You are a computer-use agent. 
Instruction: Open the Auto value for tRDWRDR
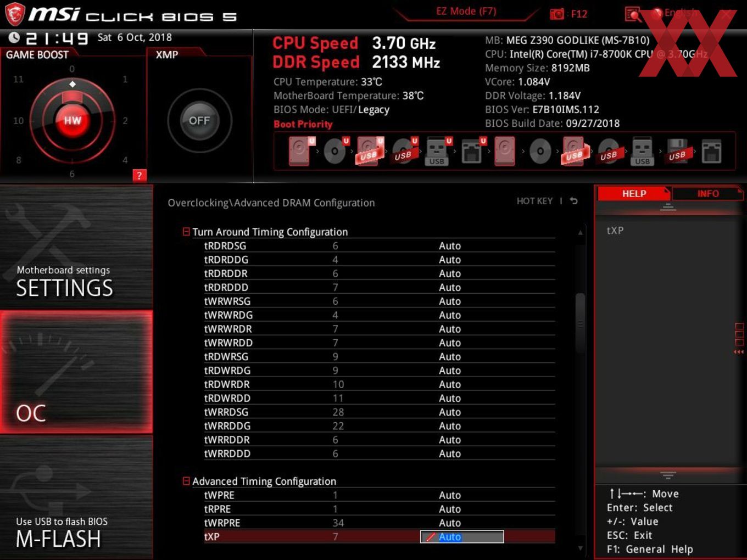pos(450,384)
